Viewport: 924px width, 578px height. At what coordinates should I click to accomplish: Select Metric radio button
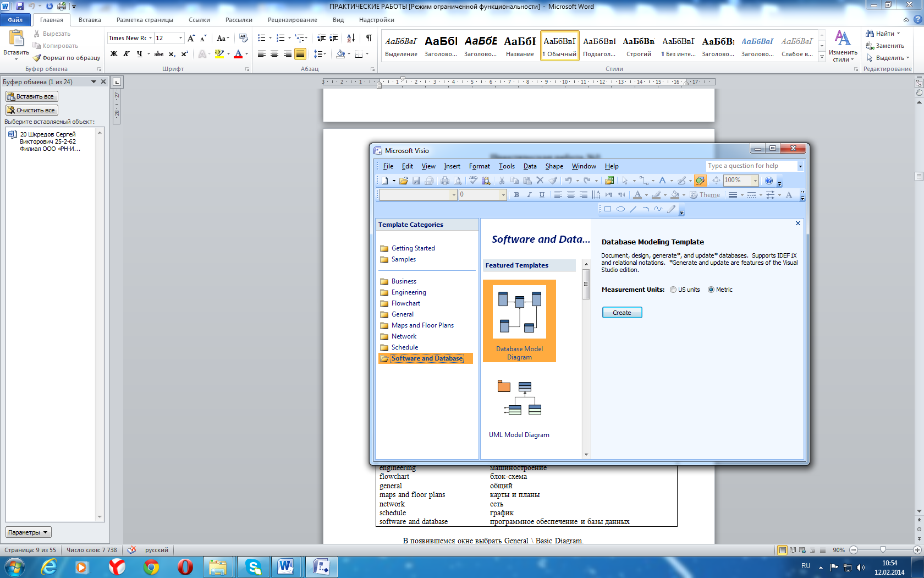tap(711, 290)
